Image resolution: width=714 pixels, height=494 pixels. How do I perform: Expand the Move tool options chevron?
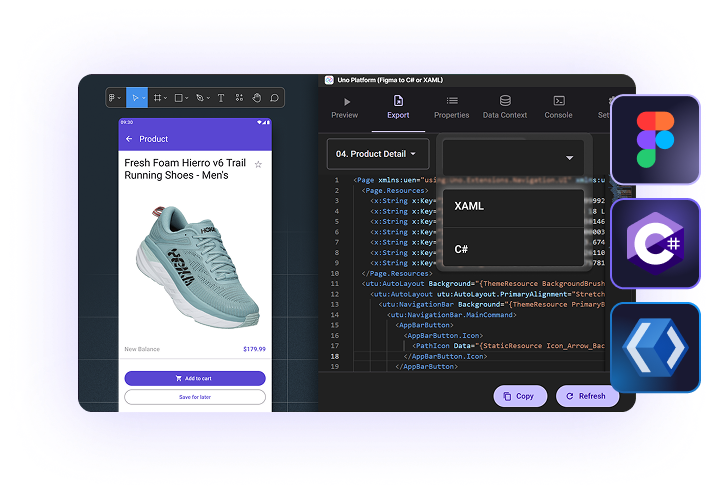click(x=143, y=98)
